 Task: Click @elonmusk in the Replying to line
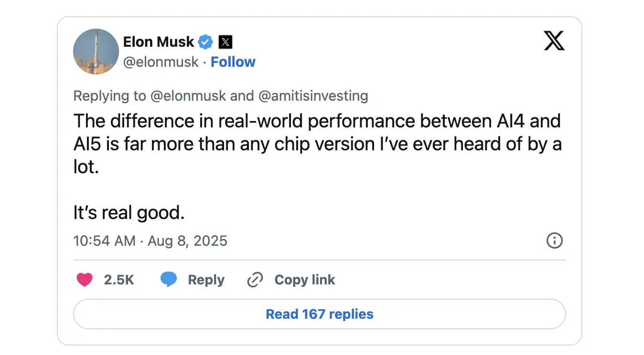coord(188,96)
